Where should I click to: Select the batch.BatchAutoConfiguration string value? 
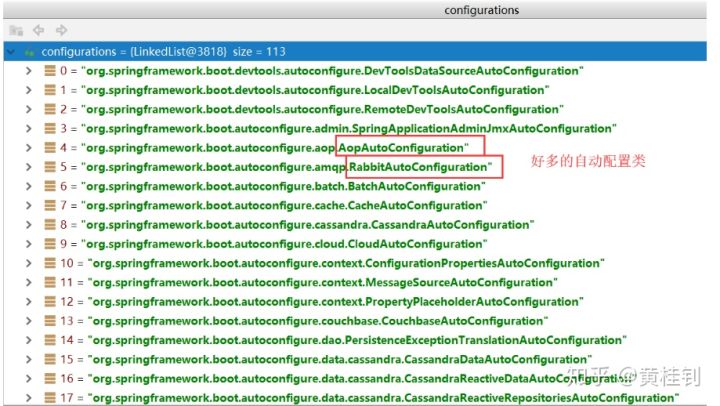(283, 187)
